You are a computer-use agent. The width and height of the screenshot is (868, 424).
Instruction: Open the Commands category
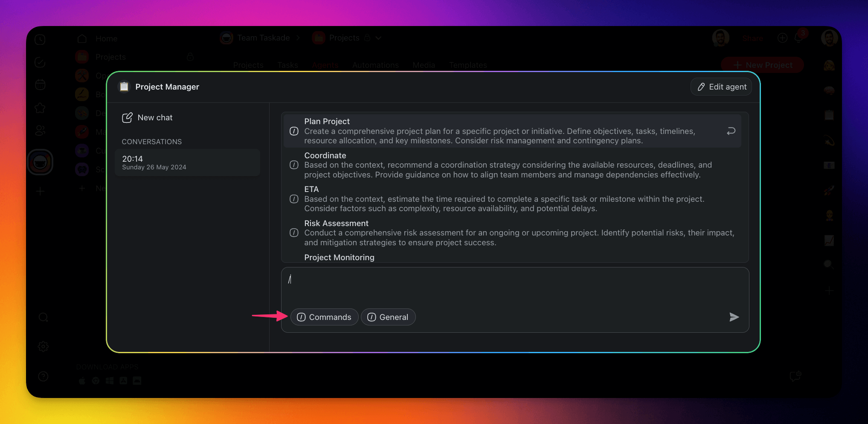[324, 317]
